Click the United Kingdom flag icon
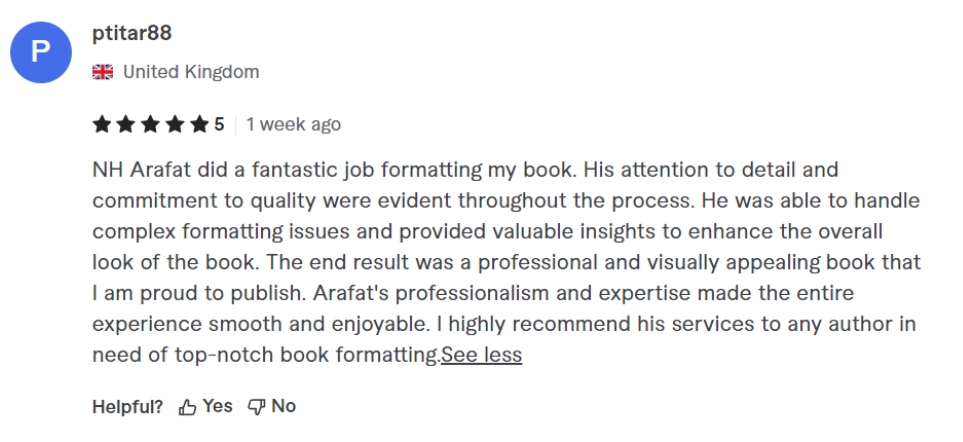 [x=102, y=72]
